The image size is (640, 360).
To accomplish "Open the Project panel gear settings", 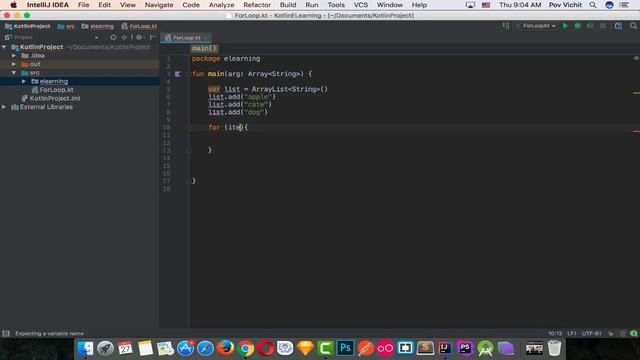I will pyautogui.click(x=140, y=38).
